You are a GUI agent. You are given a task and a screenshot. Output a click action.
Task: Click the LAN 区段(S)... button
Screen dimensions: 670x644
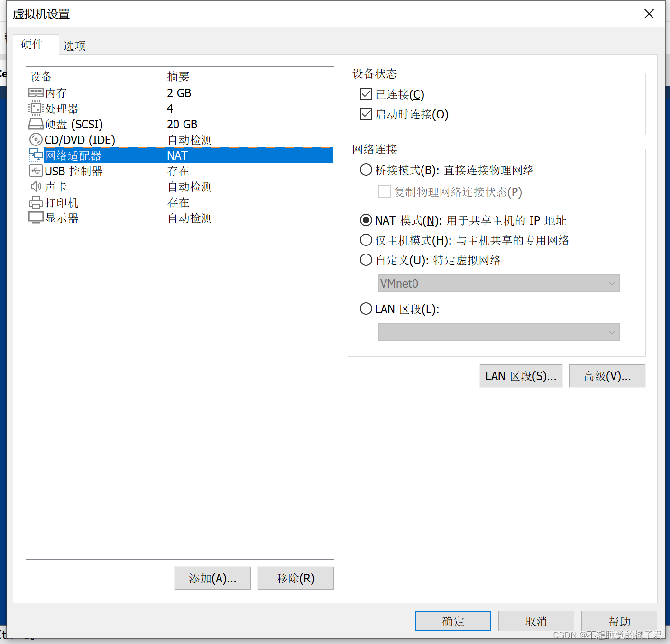coord(521,376)
